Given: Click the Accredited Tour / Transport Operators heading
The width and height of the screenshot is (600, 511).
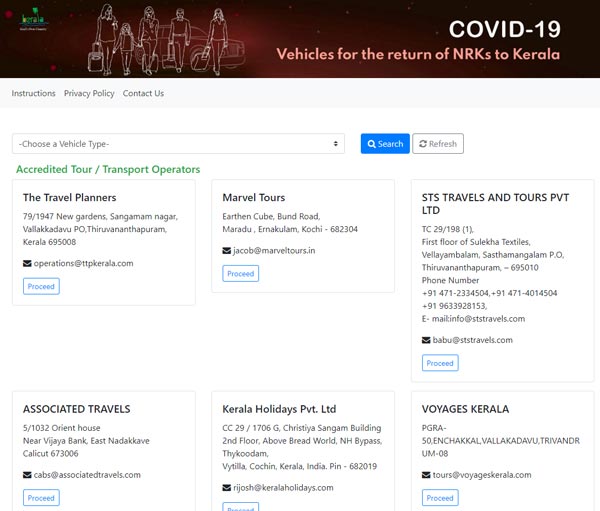Looking at the screenshot, I should tap(108, 169).
